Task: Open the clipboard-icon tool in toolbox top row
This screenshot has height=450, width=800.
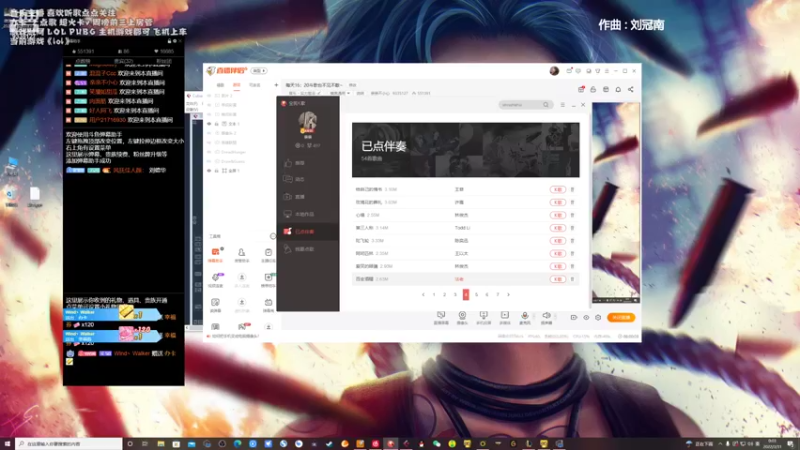Action: pos(268,255)
